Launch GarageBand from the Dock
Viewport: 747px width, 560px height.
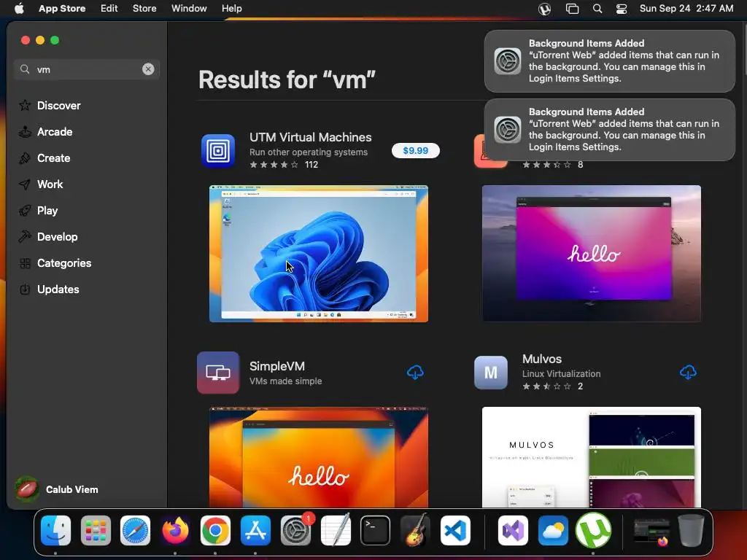[415, 529]
